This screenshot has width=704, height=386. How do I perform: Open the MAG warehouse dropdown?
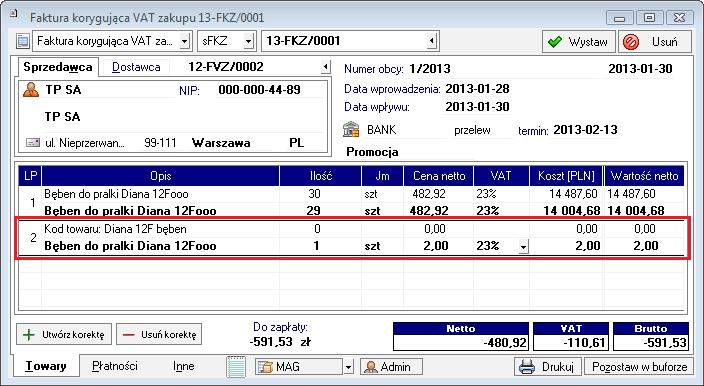click(x=349, y=367)
